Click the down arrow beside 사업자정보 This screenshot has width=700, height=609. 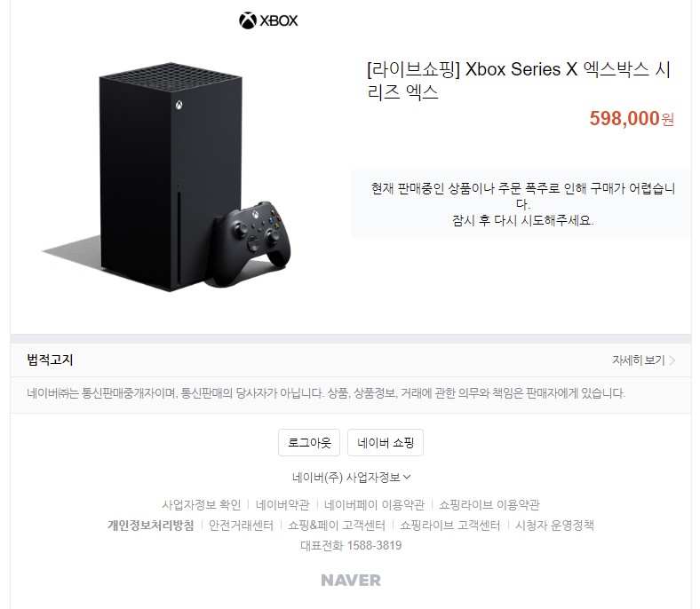coord(407,477)
